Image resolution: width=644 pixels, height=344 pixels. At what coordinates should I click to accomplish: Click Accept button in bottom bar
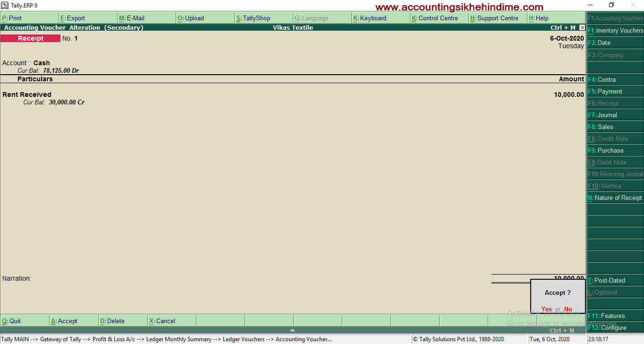(x=74, y=321)
